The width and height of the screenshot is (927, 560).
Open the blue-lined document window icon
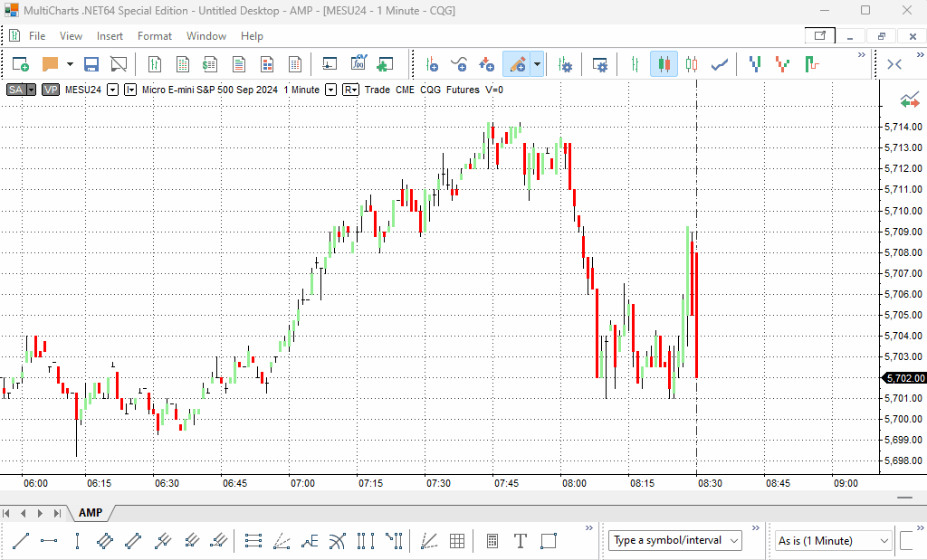click(239, 64)
